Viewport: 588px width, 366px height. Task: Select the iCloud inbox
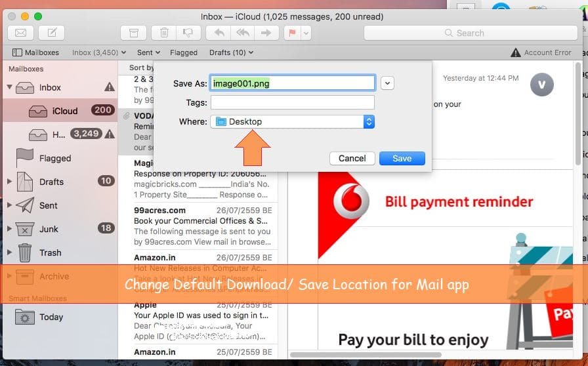[60, 111]
